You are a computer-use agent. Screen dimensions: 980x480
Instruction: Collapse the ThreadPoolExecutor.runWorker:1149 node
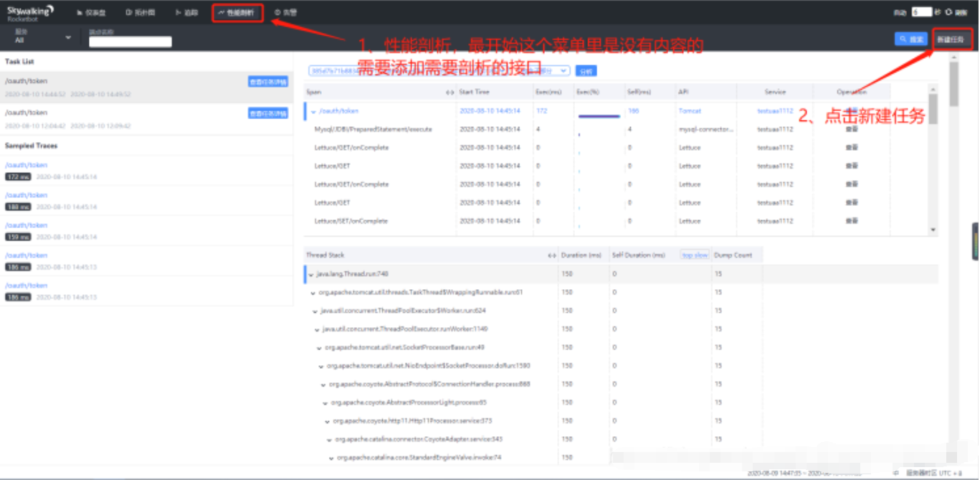(318, 329)
